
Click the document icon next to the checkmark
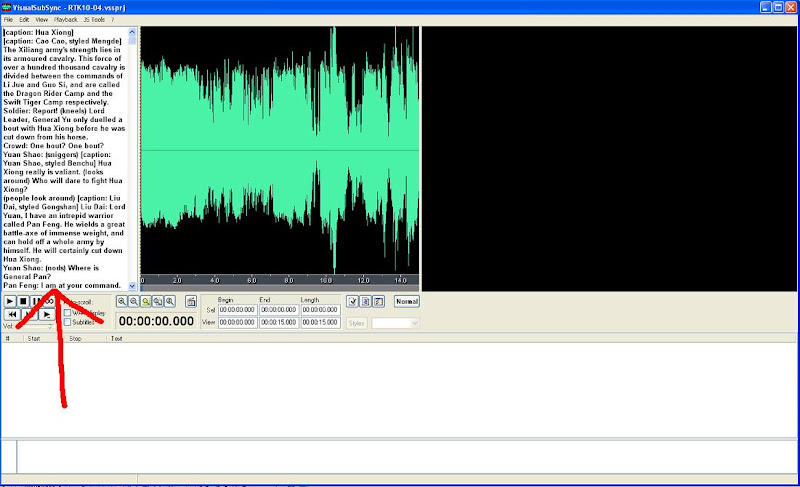(x=366, y=301)
